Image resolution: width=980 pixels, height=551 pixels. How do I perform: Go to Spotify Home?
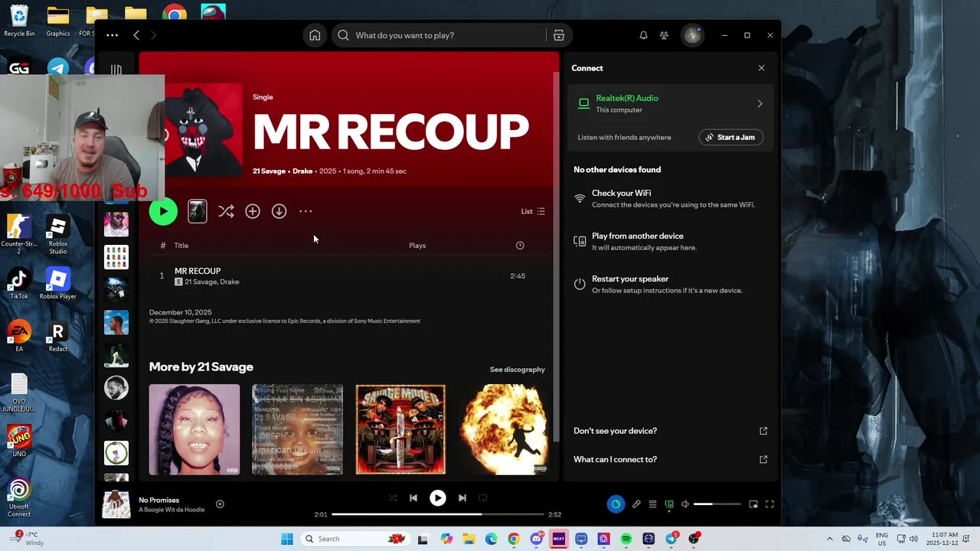tap(315, 35)
